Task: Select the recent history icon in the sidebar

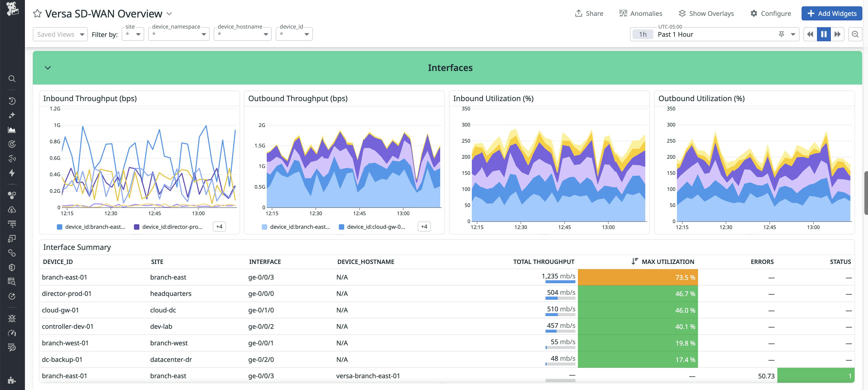Action: pos(12,100)
